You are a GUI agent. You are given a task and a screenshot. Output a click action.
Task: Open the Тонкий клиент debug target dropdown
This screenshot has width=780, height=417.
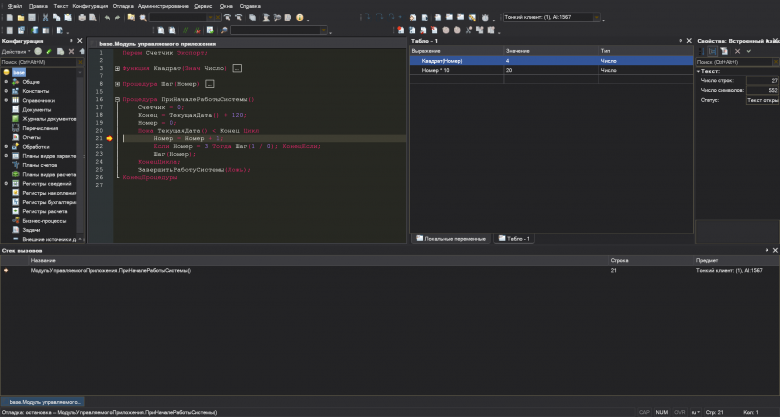pyautogui.click(x=596, y=17)
